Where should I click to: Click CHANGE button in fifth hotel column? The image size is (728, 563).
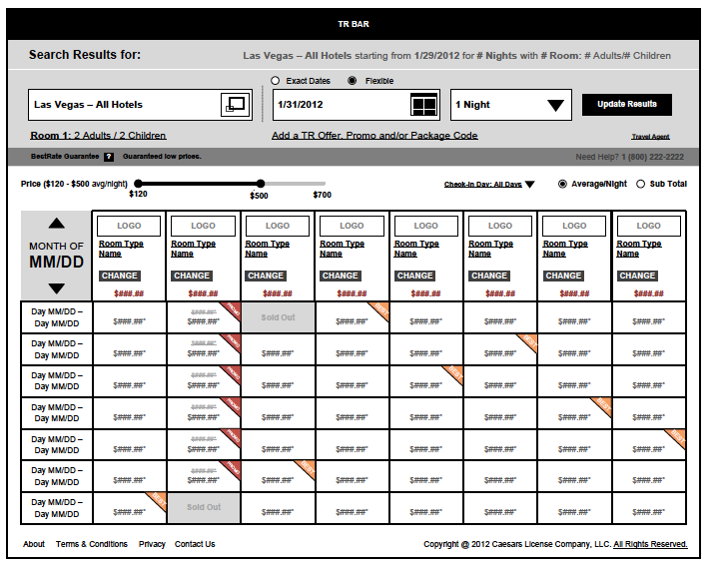click(x=414, y=276)
